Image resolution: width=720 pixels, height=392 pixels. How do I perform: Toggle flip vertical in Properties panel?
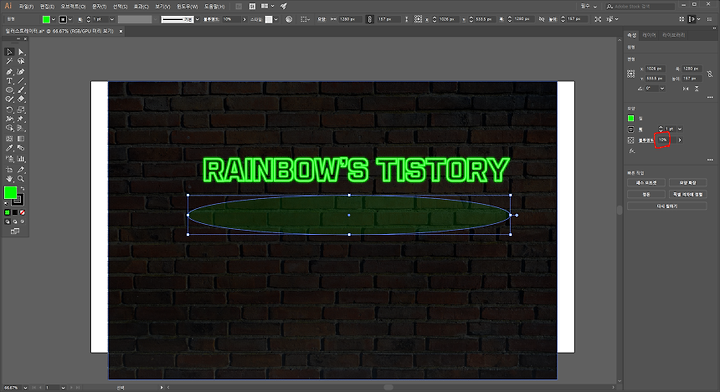coord(697,89)
